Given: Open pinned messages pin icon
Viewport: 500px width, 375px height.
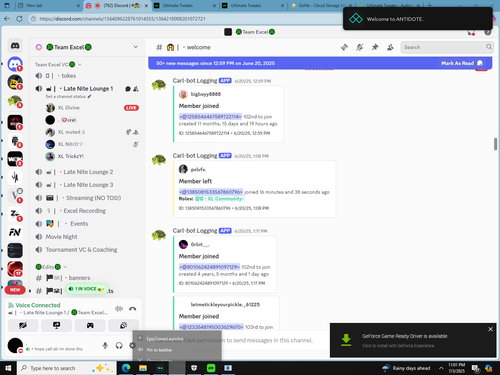Looking at the screenshot, I should coord(375,47).
